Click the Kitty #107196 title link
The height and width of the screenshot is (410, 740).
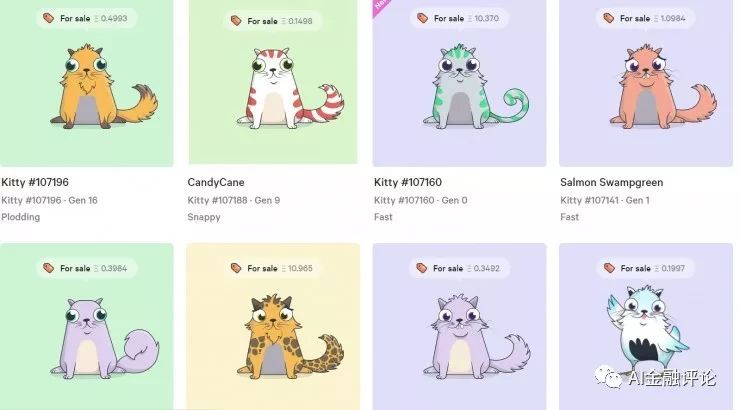click(35, 182)
